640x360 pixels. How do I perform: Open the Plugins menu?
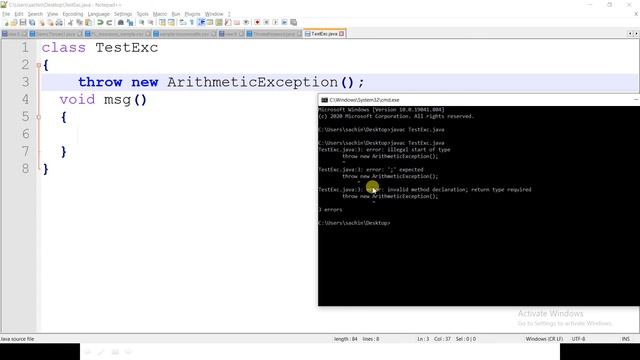(192, 14)
